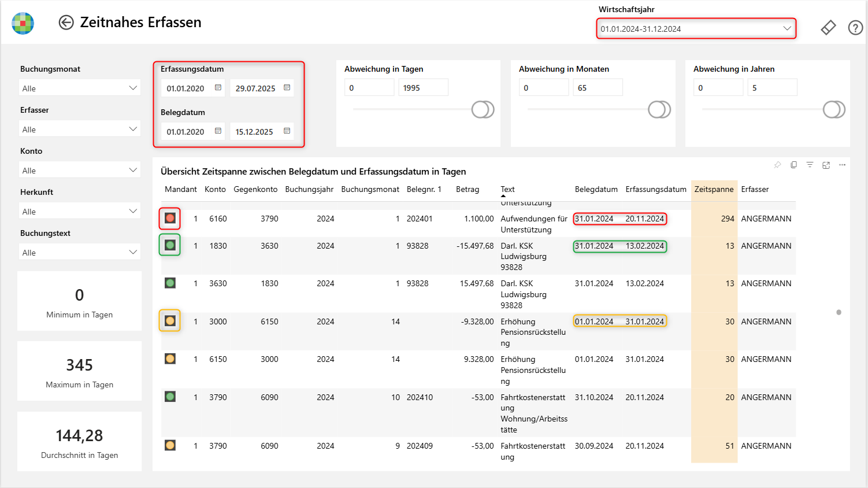Sort table by Belegdatum column header
868x488 pixels.
click(596, 189)
